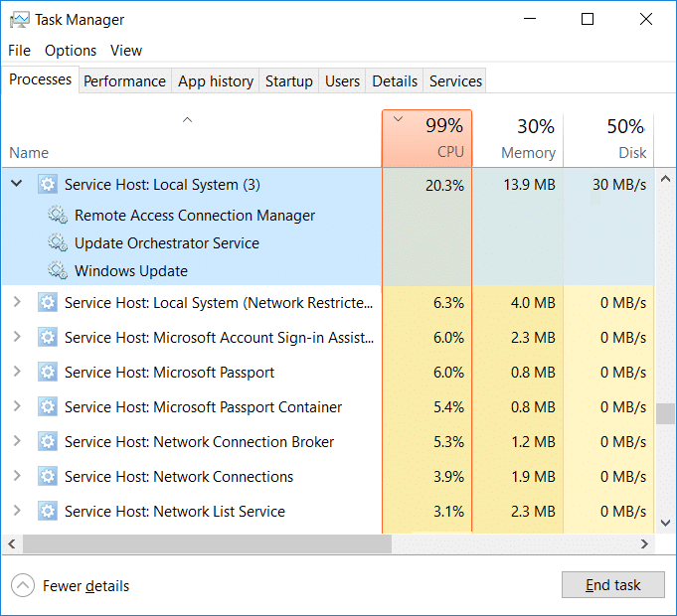The width and height of the screenshot is (677, 616).
Task: Click icon of Service Host: Network Connections
Action: point(48,477)
